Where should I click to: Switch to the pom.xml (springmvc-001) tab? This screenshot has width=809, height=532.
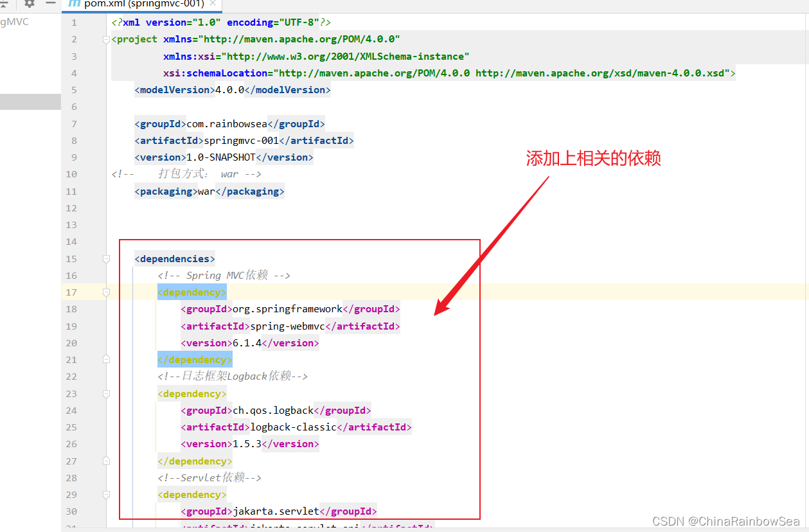pyautogui.click(x=144, y=4)
